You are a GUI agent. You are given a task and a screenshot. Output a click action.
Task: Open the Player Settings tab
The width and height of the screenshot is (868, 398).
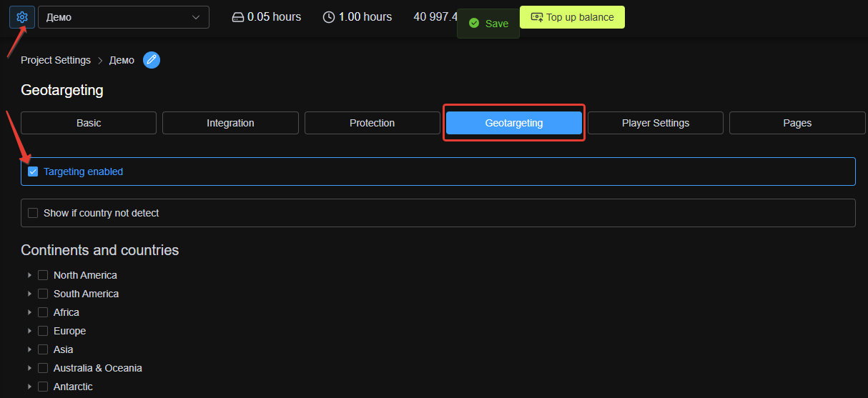coord(656,123)
